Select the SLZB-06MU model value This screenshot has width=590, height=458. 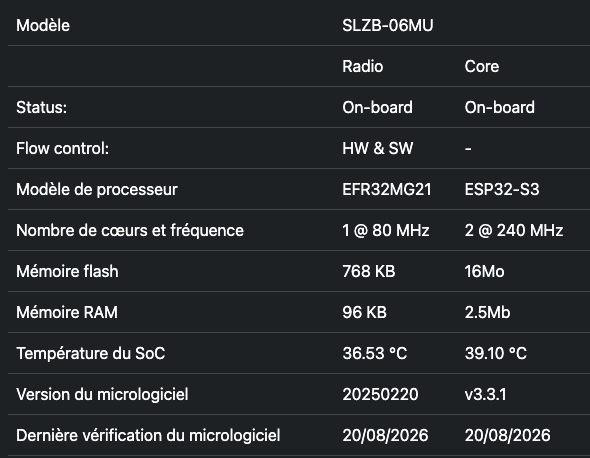[388, 26]
